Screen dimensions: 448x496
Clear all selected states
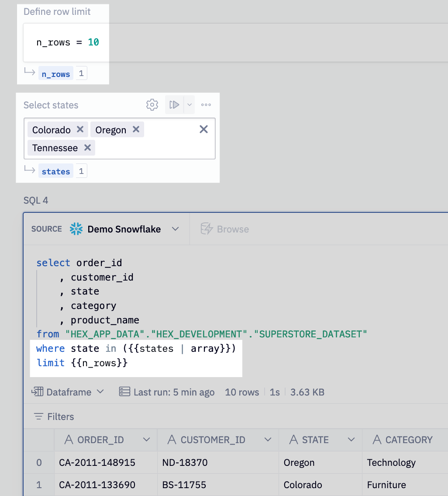pyautogui.click(x=203, y=129)
